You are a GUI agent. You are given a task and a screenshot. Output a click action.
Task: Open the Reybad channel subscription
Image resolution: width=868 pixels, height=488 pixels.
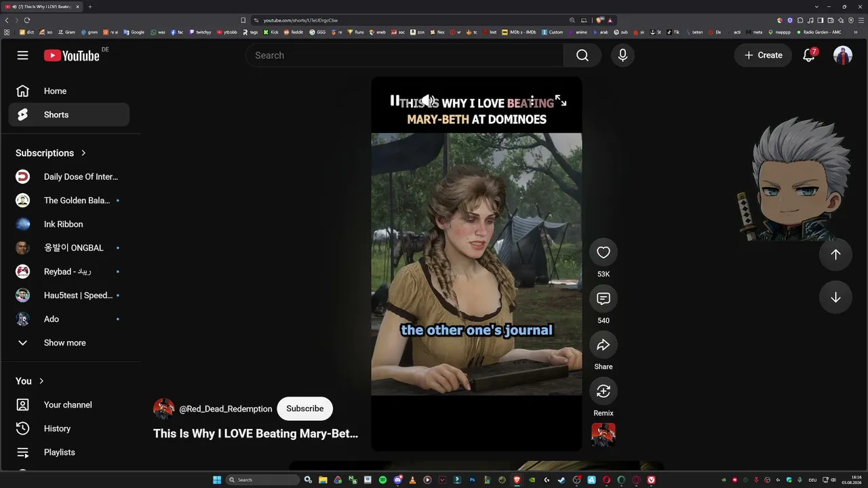(68, 272)
